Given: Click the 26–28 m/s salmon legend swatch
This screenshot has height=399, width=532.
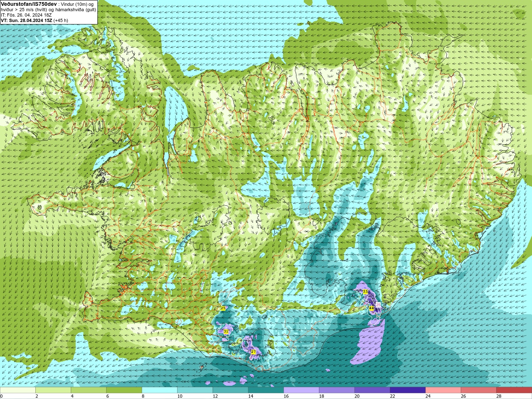Looking at the screenshot, I should tap(478, 390).
